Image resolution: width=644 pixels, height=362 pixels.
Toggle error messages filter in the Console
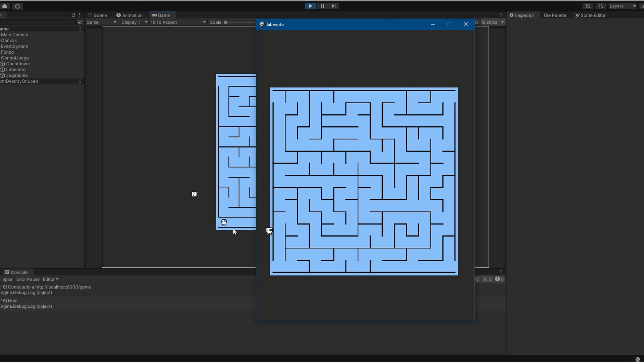(x=499, y=279)
